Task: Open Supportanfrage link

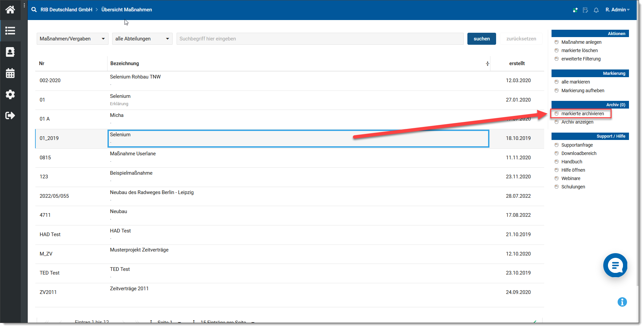Action: pos(577,145)
